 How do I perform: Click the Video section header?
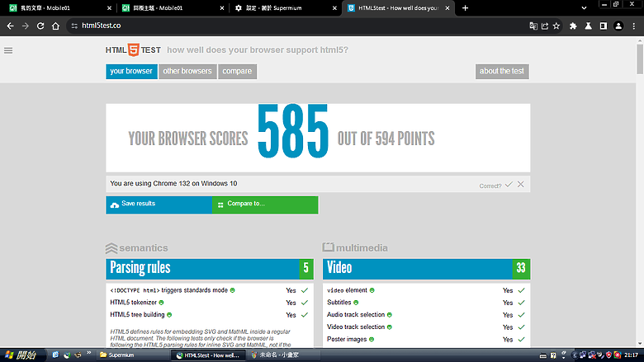click(426, 269)
